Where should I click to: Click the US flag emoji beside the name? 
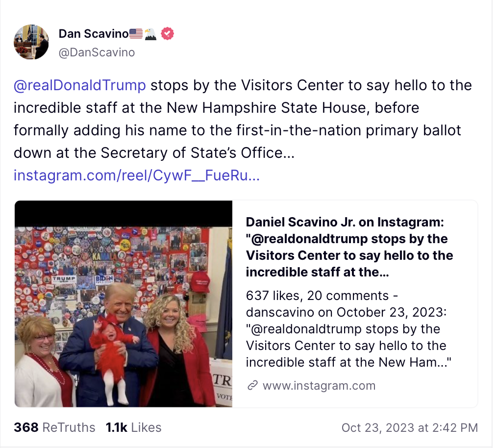coord(136,34)
